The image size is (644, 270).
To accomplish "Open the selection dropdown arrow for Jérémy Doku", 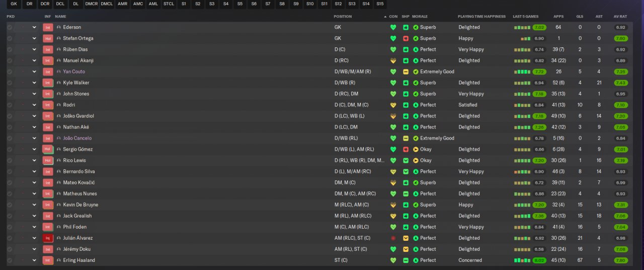I will pyautogui.click(x=34, y=249).
